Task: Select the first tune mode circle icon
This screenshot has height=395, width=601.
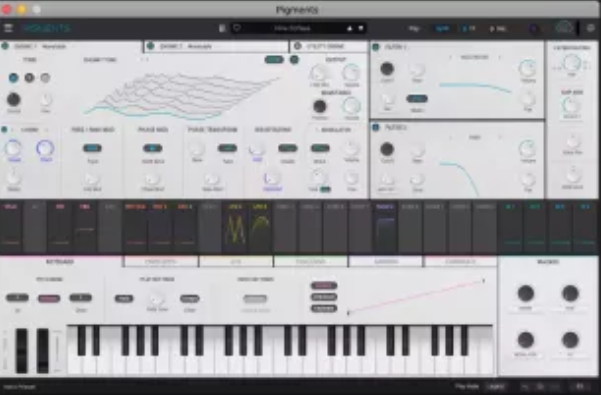Action: click(x=13, y=78)
